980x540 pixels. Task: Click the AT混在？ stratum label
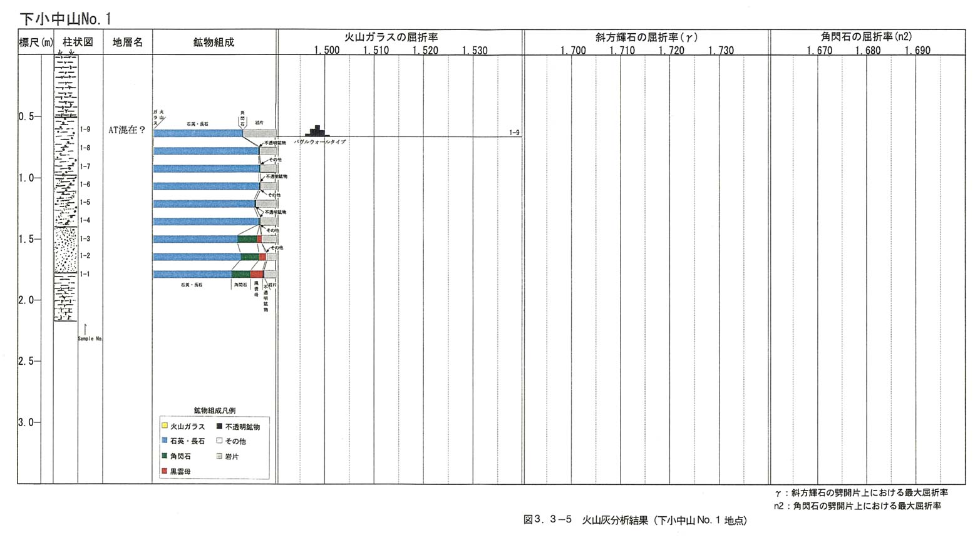click(127, 130)
